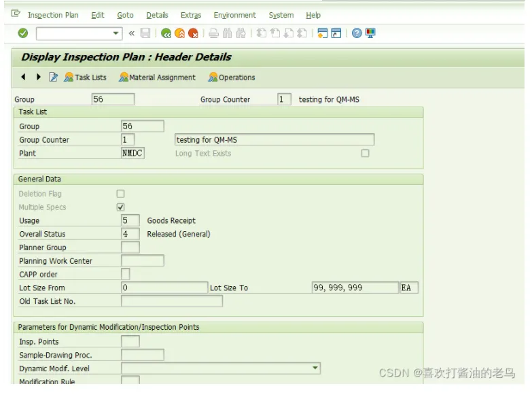Click the Task List Group field
The height and width of the screenshot is (395, 532).
click(x=143, y=126)
